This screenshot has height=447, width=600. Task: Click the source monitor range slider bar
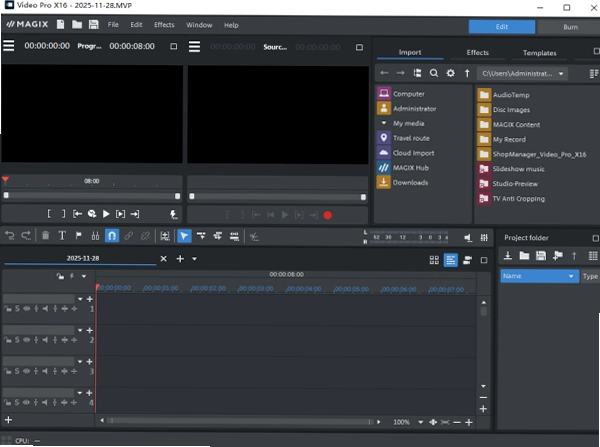click(x=277, y=197)
